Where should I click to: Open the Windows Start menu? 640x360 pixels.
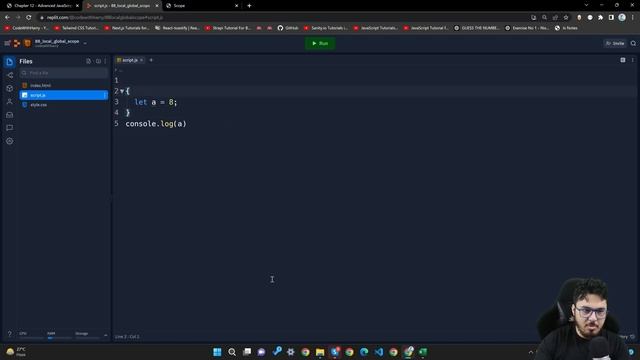[217, 352]
